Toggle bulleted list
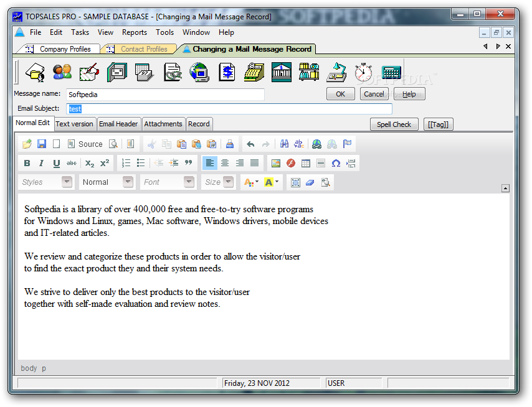The image size is (532, 407). pyautogui.click(x=140, y=163)
